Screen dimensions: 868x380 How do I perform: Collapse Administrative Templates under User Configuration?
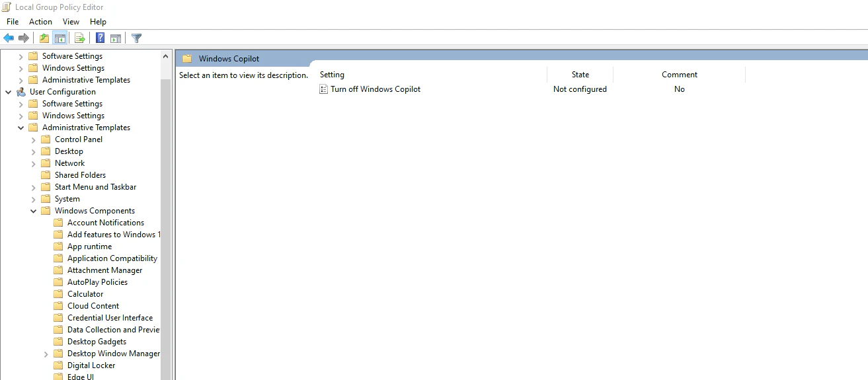20,128
